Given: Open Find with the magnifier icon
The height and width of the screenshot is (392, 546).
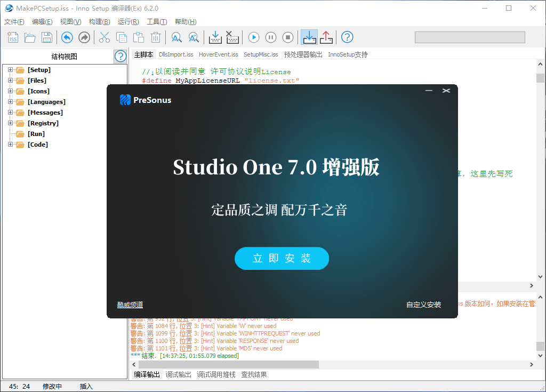Looking at the screenshot, I should (176, 37).
